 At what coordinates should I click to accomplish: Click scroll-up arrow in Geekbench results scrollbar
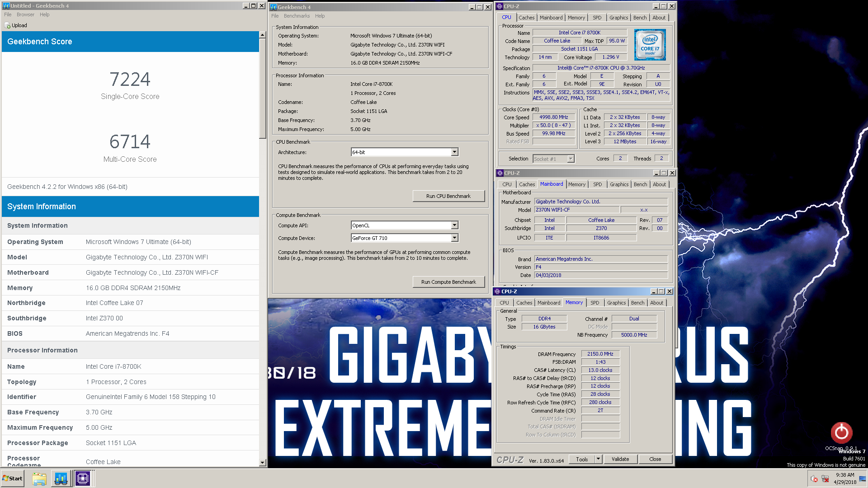pyautogui.click(x=263, y=35)
